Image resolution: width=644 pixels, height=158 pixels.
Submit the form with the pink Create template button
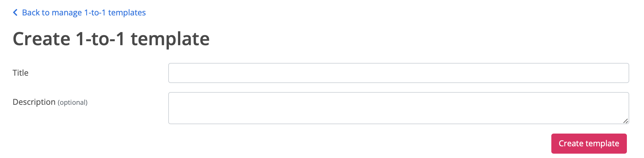589,144
